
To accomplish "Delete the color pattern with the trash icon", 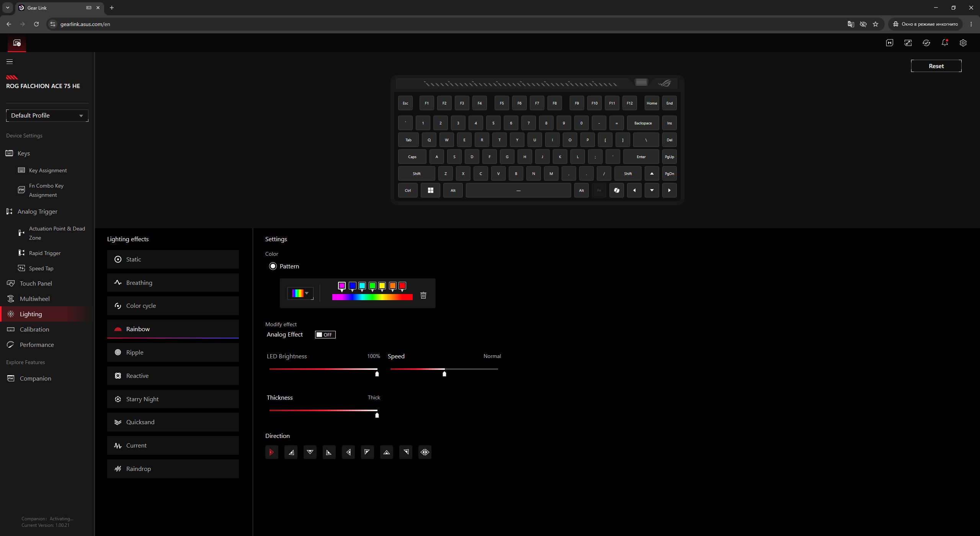I will (x=423, y=295).
